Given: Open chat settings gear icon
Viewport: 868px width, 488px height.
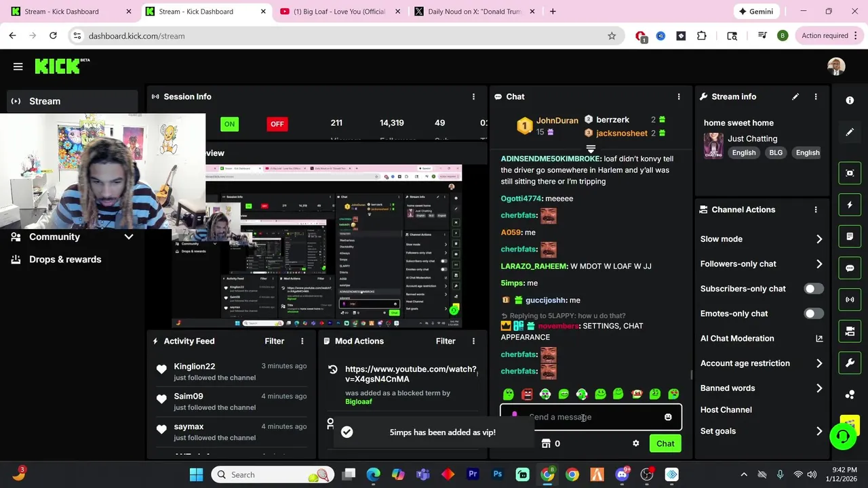Looking at the screenshot, I should [635, 443].
